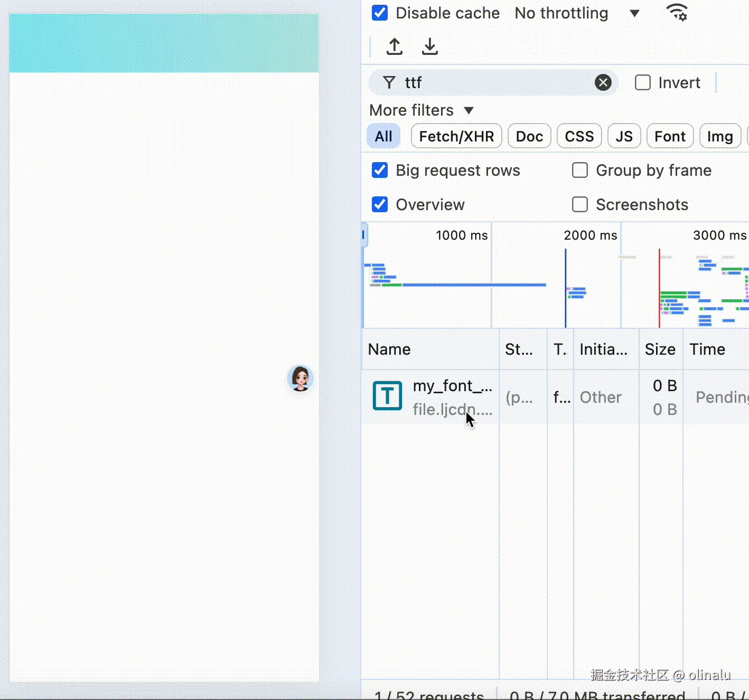Sort by the Name column header

pyautogui.click(x=430, y=349)
